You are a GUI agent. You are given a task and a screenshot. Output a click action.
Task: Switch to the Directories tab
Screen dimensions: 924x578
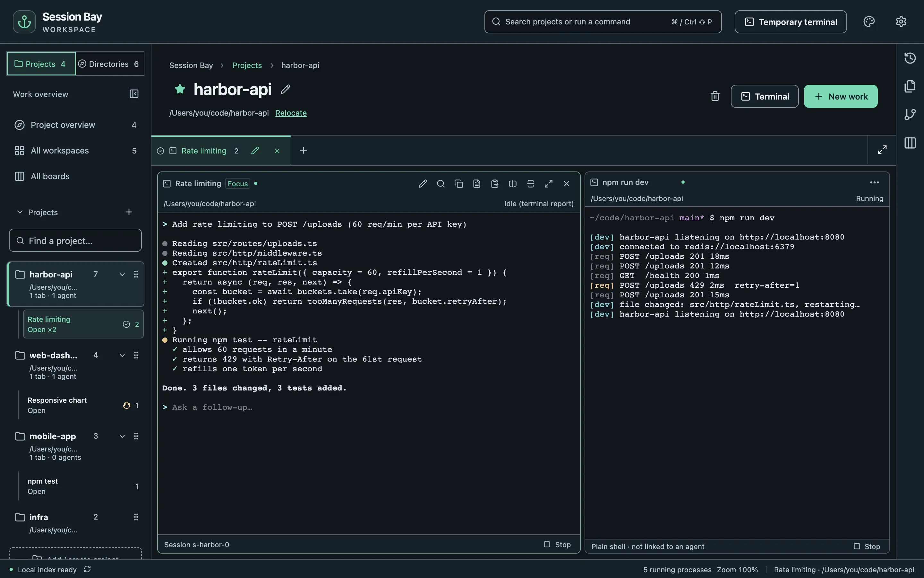pyautogui.click(x=110, y=64)
